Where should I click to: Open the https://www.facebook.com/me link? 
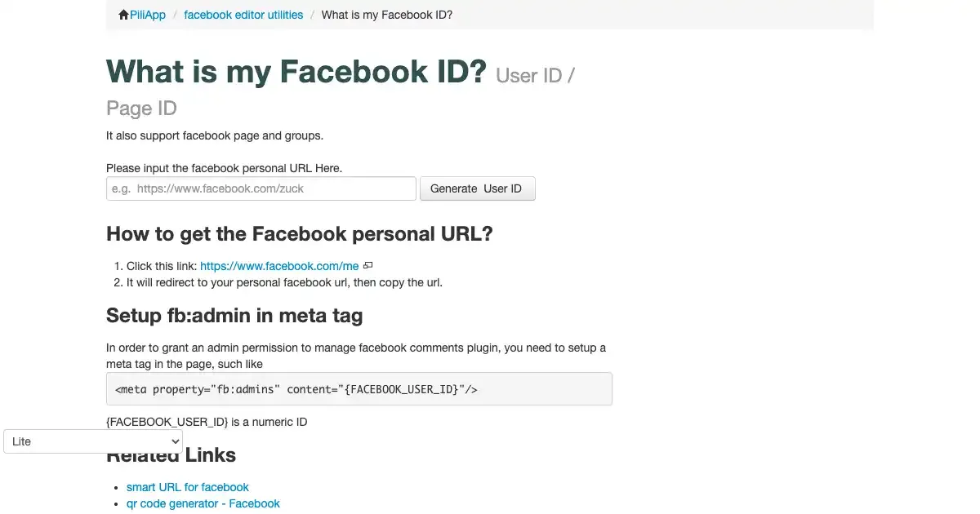pyautogui.click(x=279, y=266)
